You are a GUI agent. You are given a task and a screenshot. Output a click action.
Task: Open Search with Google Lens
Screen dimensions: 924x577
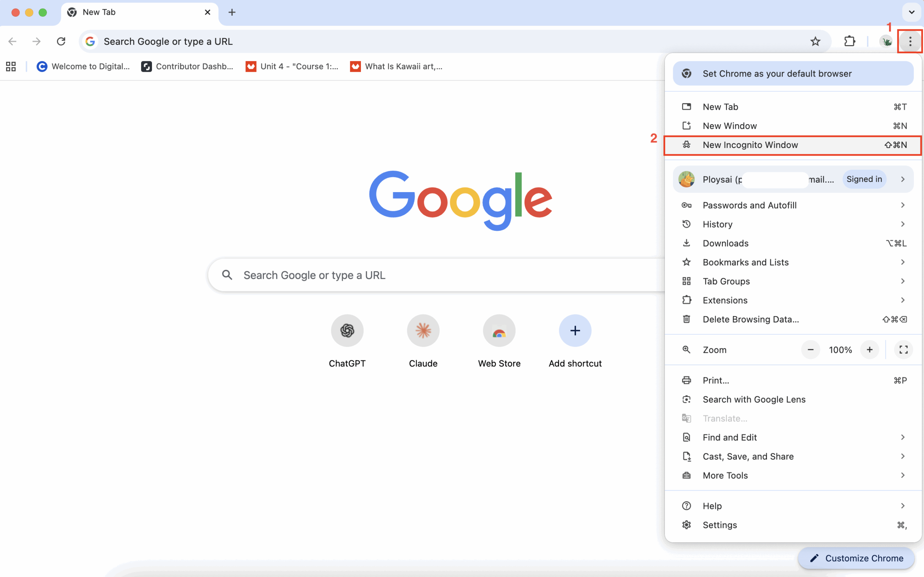754,399
